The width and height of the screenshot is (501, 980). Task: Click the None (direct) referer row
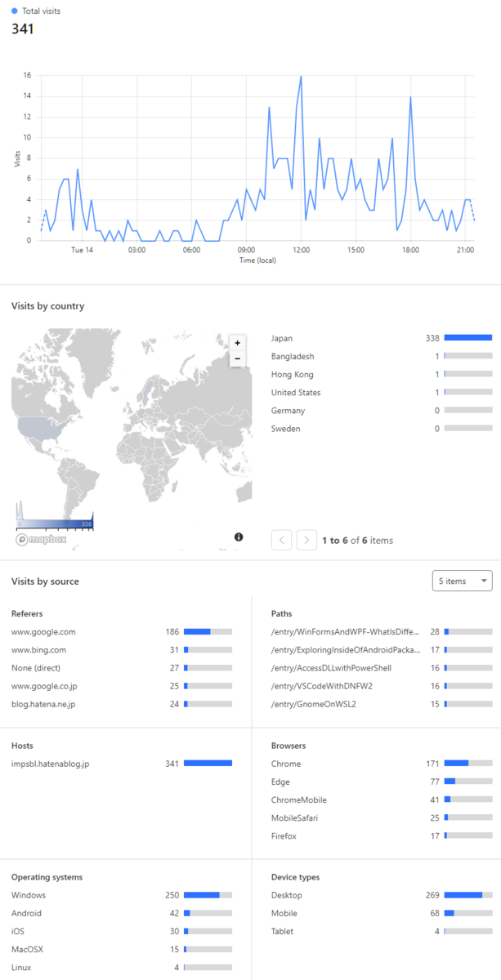pyautogui.click(x=122, y=667)
